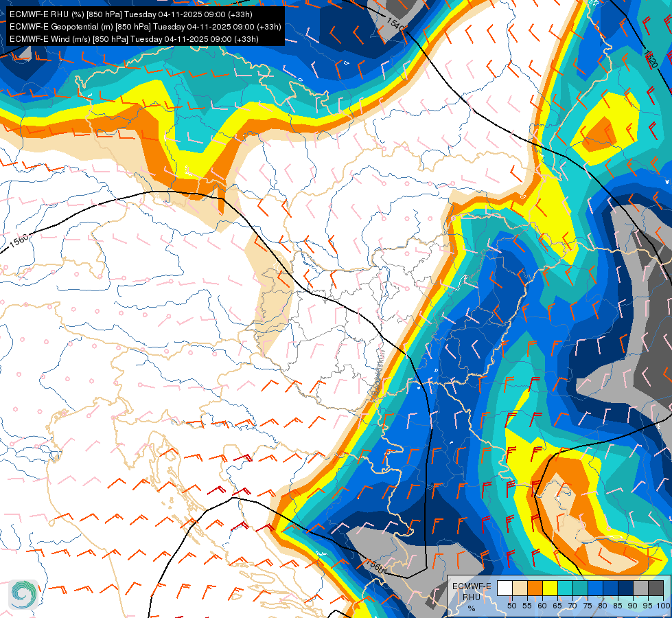
Task: Select the bright cyan legend swatch
Action: tap(566, 588)
